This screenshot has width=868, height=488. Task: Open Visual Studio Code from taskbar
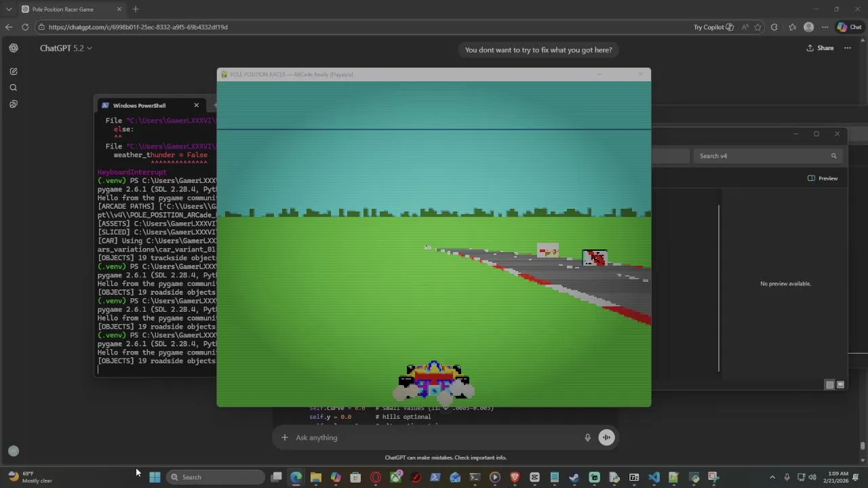654,477
